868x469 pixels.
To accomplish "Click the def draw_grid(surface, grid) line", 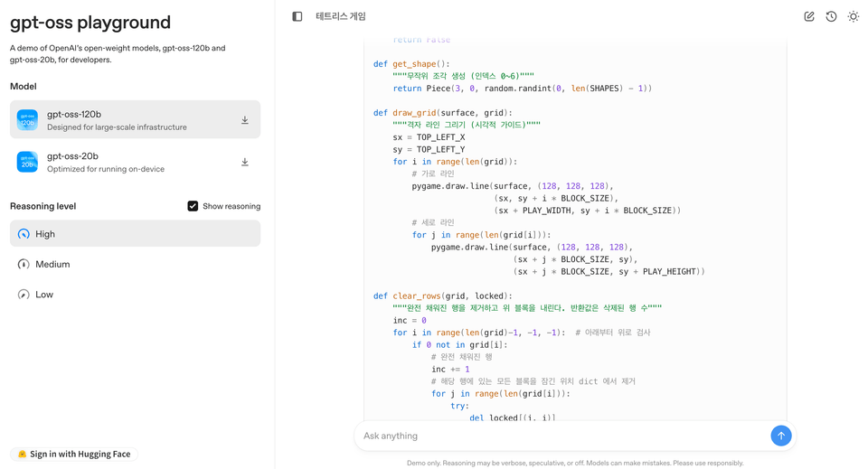I will point(443,113).
